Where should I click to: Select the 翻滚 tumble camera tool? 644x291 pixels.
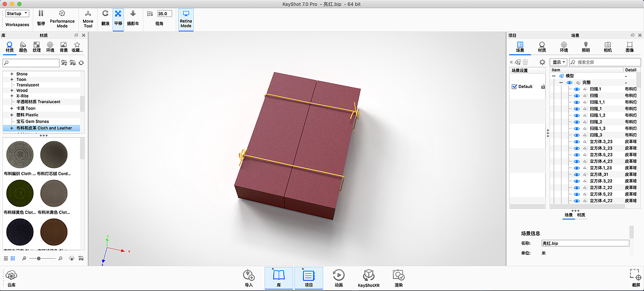tap(105, 18)
